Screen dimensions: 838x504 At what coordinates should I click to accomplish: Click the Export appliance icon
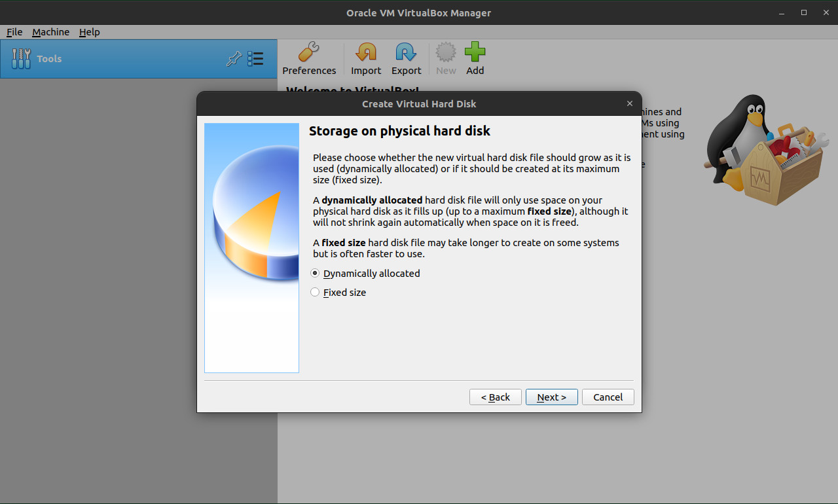(407, 59)
